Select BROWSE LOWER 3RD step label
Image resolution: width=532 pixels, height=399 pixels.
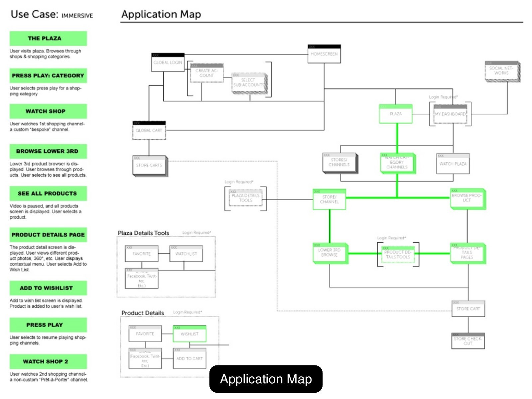[48, 151]
